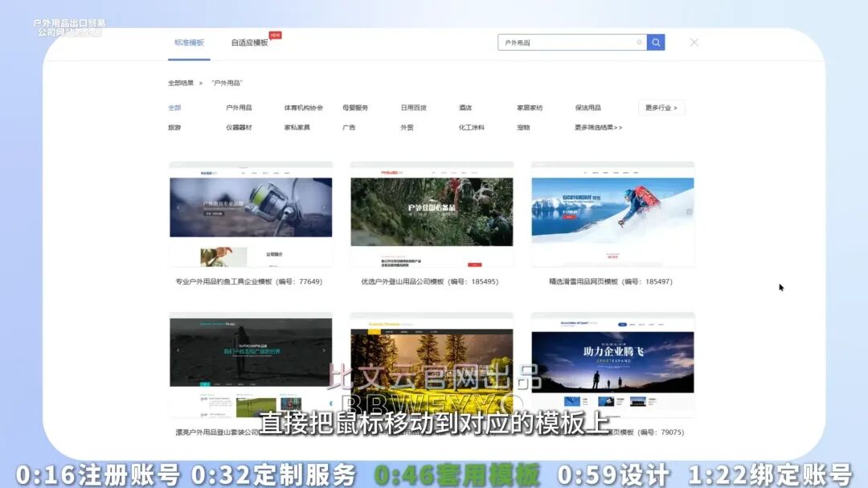Click right arrow on fishing template preview
This screenshot has width=868, height=488.
click(325, 207)
